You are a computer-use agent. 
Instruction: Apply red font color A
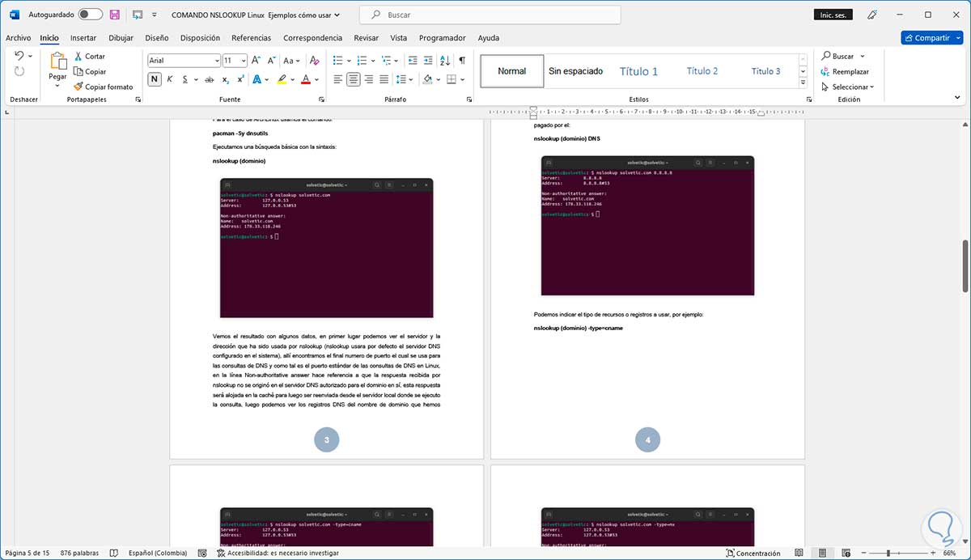pyautogui.click(x=306, y=79)
